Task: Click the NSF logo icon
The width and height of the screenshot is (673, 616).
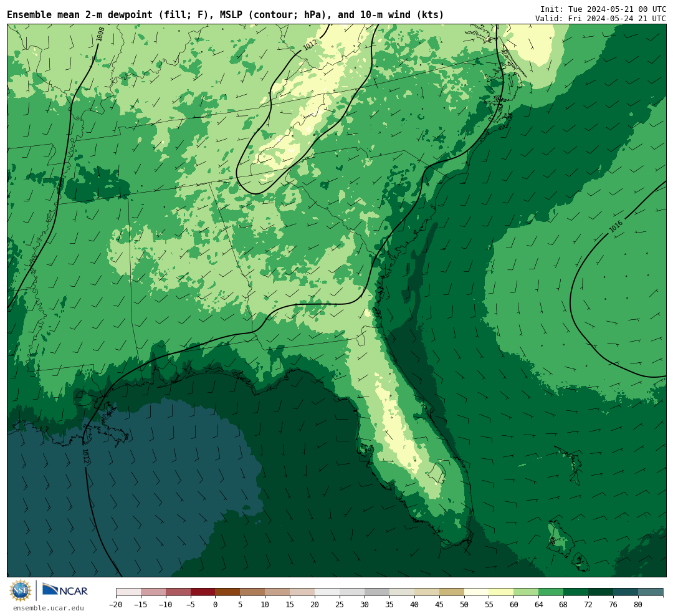Action: tap(20, 590)
